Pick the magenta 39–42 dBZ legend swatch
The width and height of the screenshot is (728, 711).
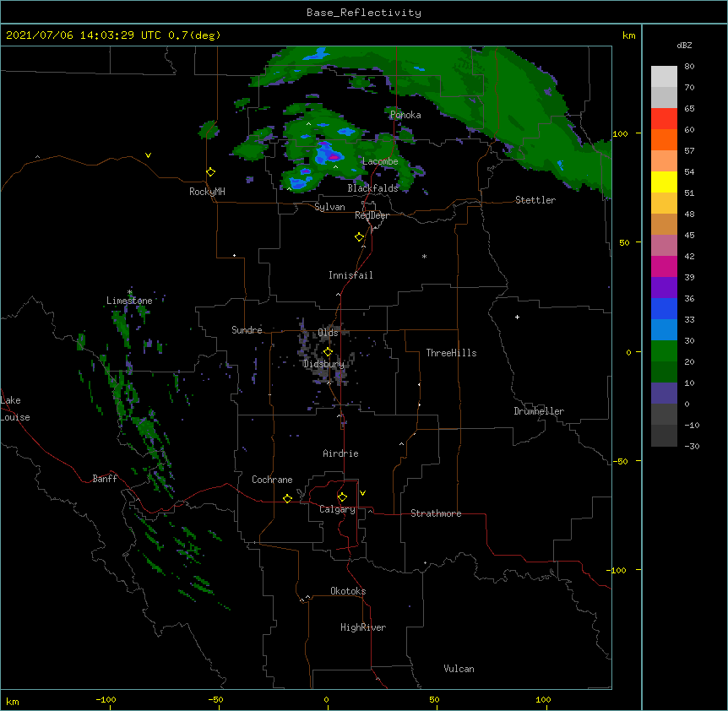point(664,266)
